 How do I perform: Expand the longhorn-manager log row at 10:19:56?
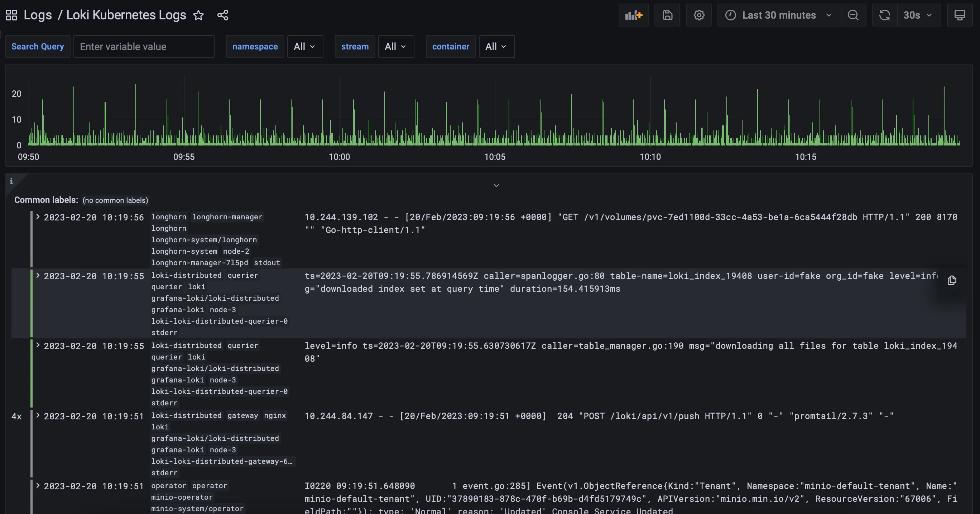38,216
